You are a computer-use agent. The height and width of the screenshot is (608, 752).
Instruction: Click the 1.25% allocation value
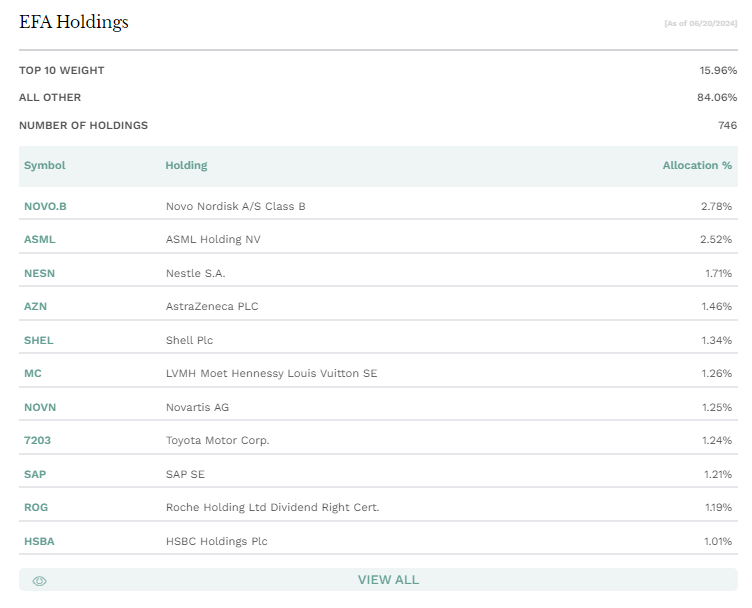coord(717,408)
